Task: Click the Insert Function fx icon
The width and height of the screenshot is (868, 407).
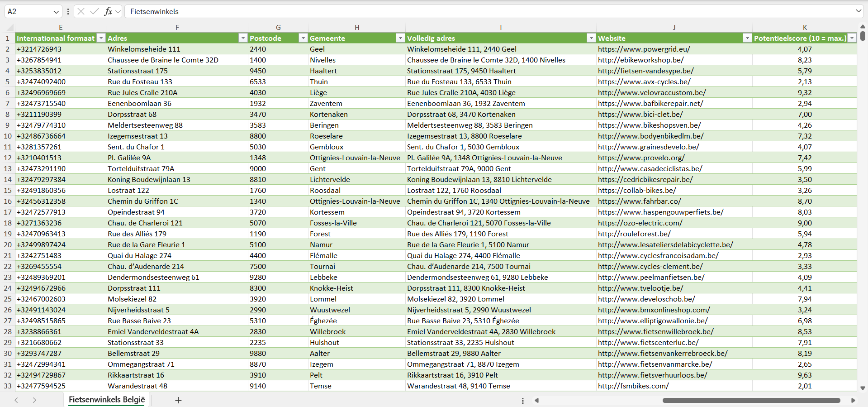Action: pos(108,11)
